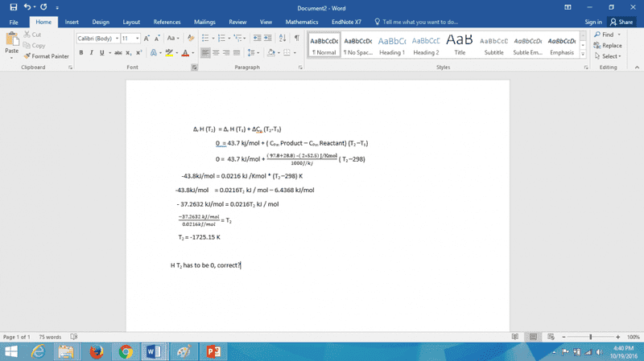Show paragraph marks with pilcrow icon
The height and width of the screenshot is (361, 644).
pyautogui.click(x=297, y=38)
